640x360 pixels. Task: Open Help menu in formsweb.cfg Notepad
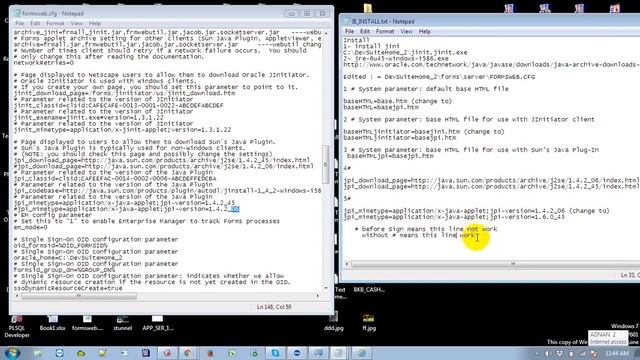tap(95, 24)
